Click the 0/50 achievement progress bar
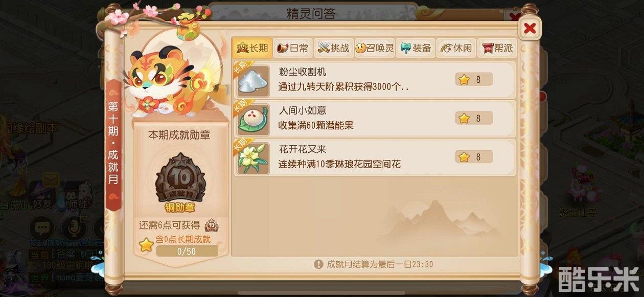The image size is (644, 297). 187,251
